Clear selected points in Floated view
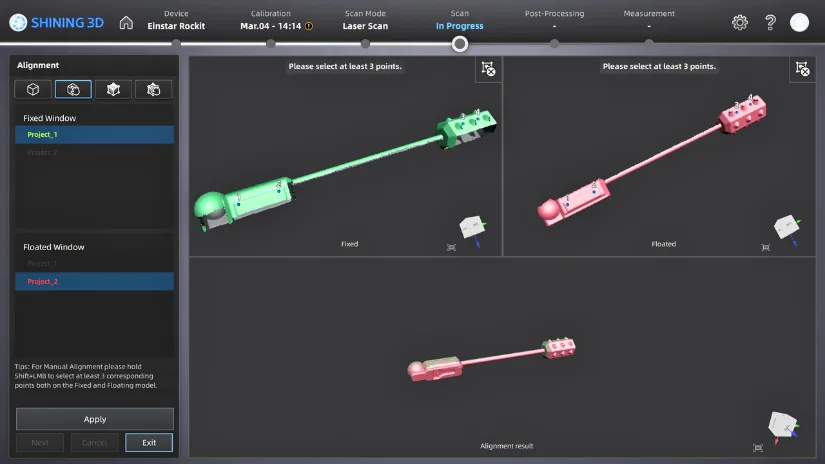 [x=802, y=69]
